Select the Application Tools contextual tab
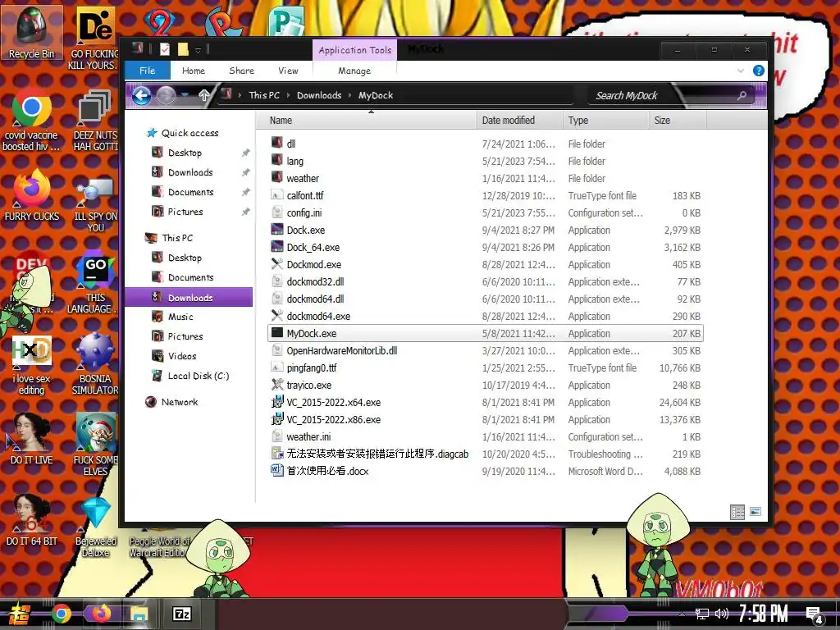The width and height of the screenshot is (840, 630). pyautogui.click(x=354, y=50)
